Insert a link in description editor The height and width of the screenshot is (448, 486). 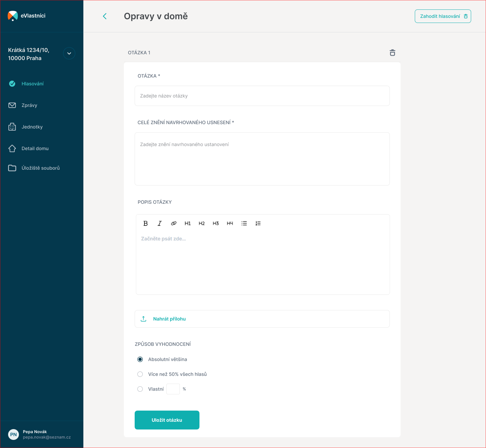click(173, 223)
